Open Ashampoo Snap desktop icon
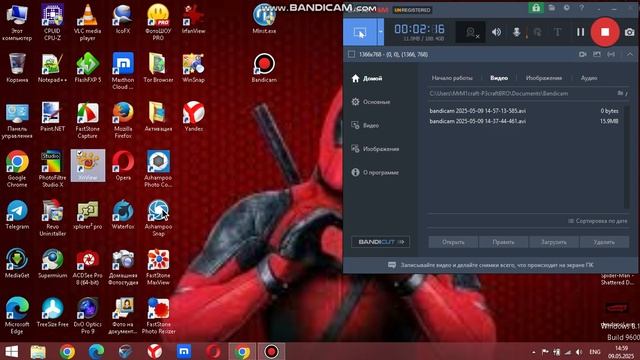 tap(158, 218)
